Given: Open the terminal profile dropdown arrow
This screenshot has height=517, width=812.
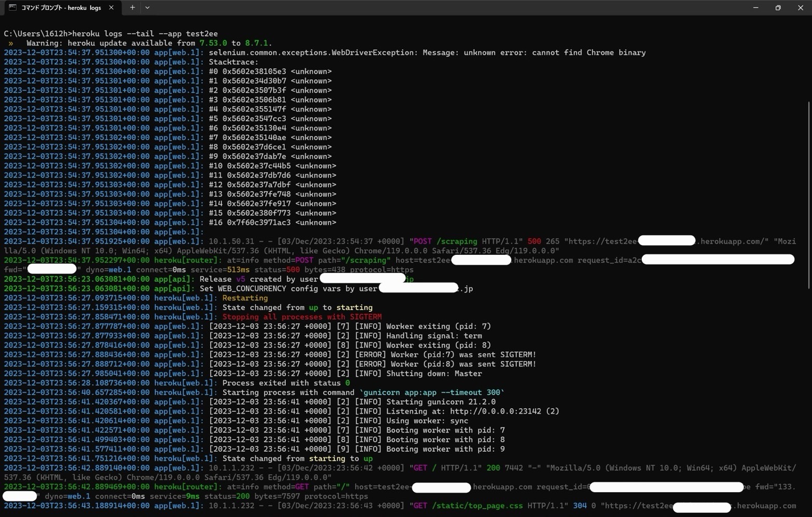Looking at the screenshot, I should pos(148,8).
